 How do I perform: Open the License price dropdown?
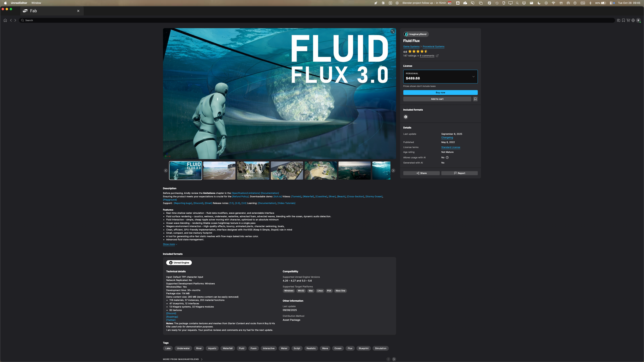[440, 77]
